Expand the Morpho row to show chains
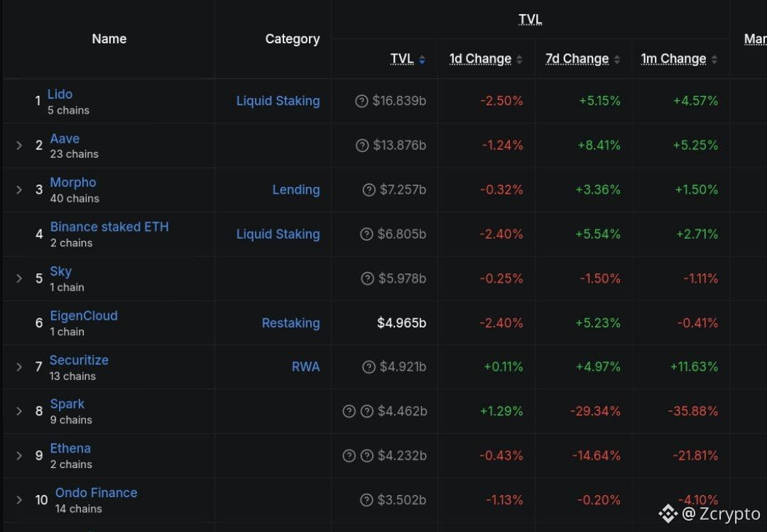767x532 pixels. point(19,190)
